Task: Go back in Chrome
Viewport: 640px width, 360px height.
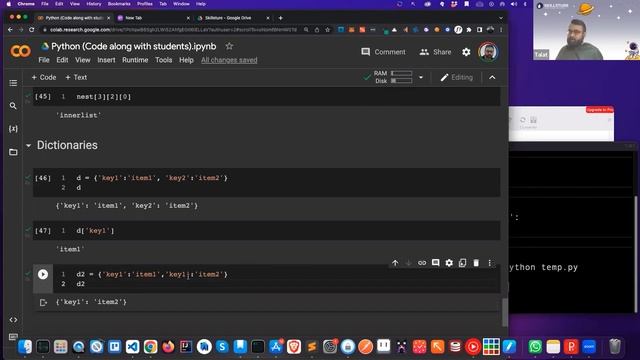Action: [x=10, y=30]
